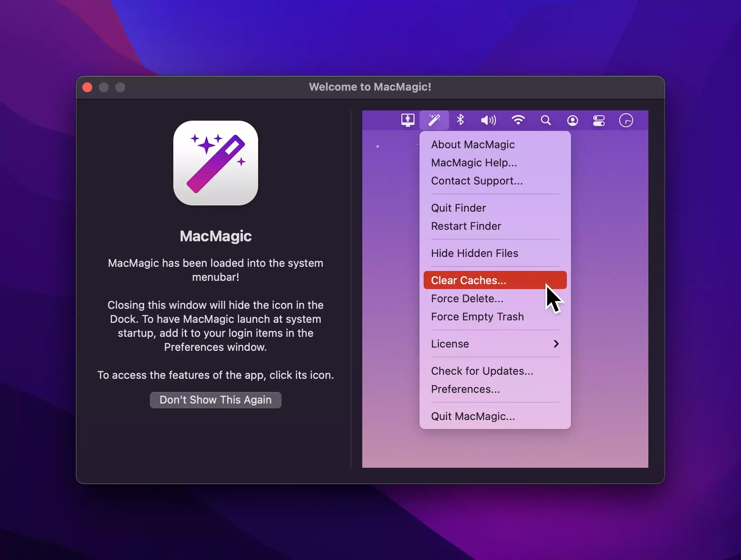Click the volume speaker icon
The width and height of the screenshot is (741, 560).
point(488,120)
